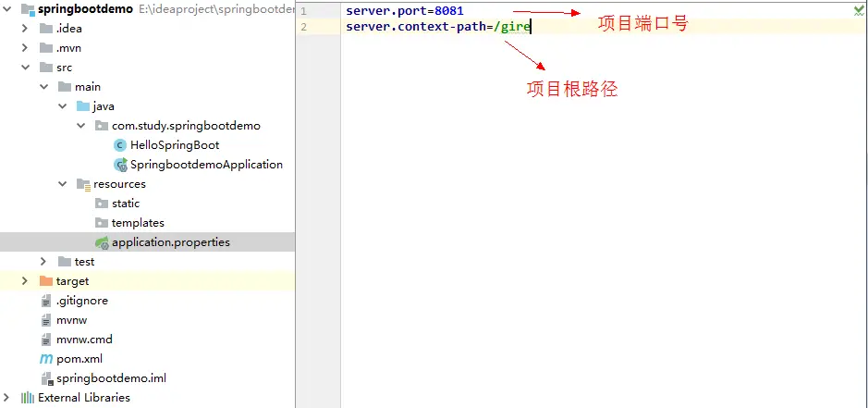Expand the .mvn folder

point(24,48)
